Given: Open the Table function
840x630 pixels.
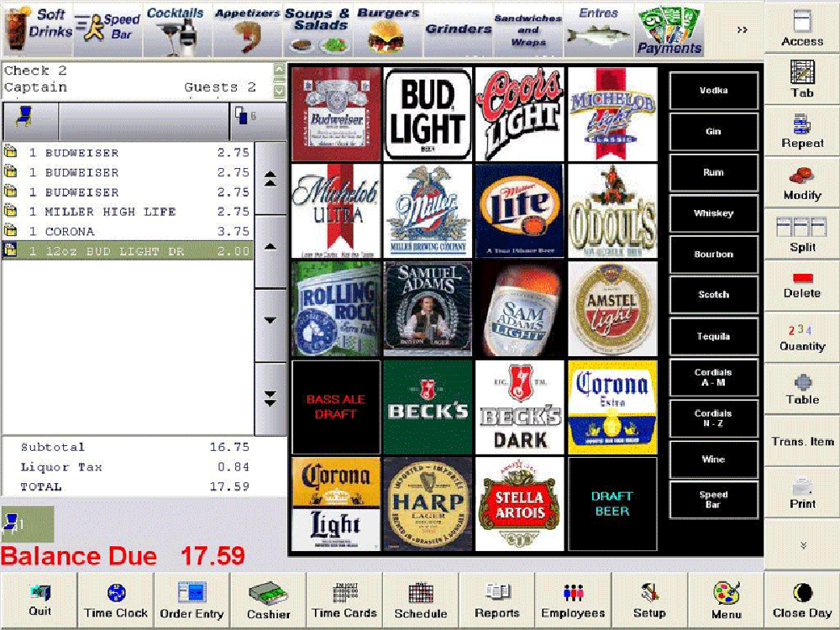Looking at the screenshot, I should (x=802, y=390).
